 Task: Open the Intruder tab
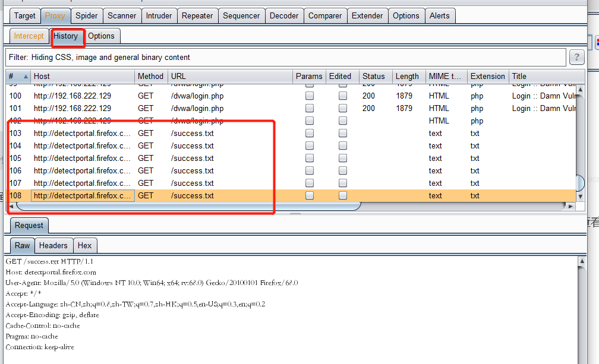click(159, 16)
